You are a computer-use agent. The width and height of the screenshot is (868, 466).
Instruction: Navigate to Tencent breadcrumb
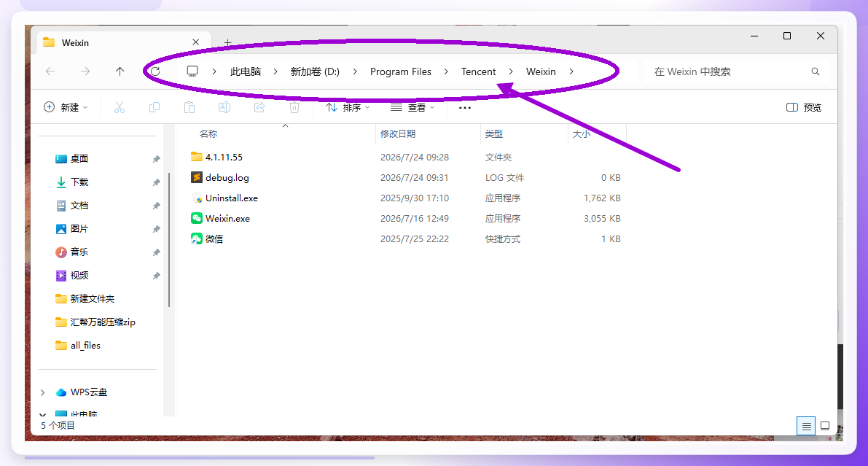click(478, 71)
